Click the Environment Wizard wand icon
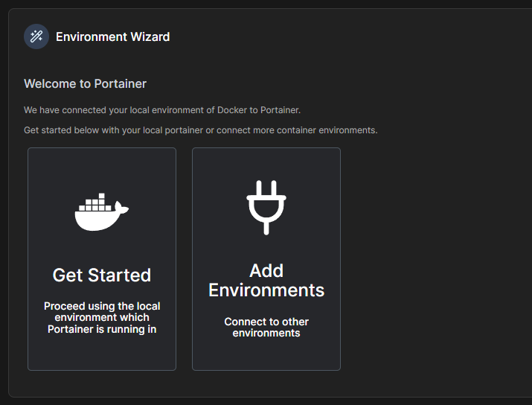532x405 pixels. 36,36
